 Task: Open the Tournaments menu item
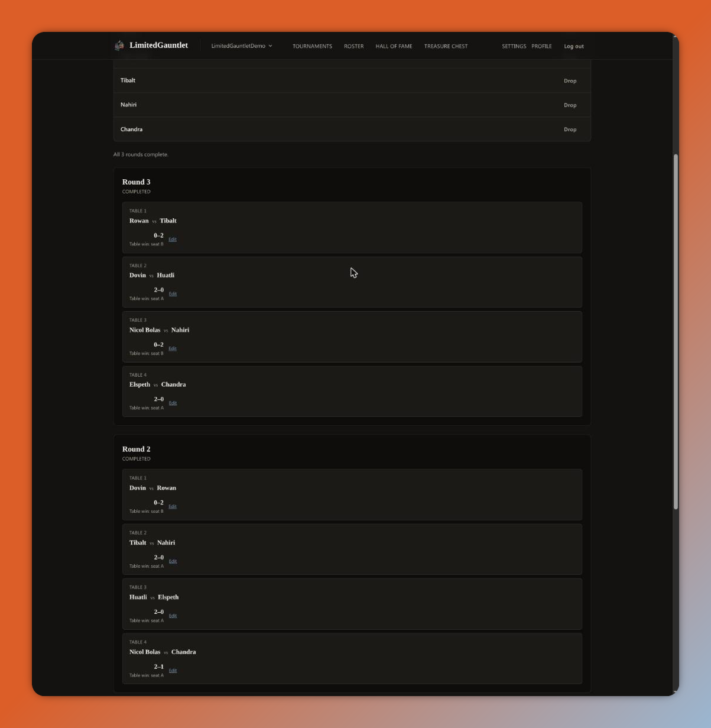(x=312, y=46)
